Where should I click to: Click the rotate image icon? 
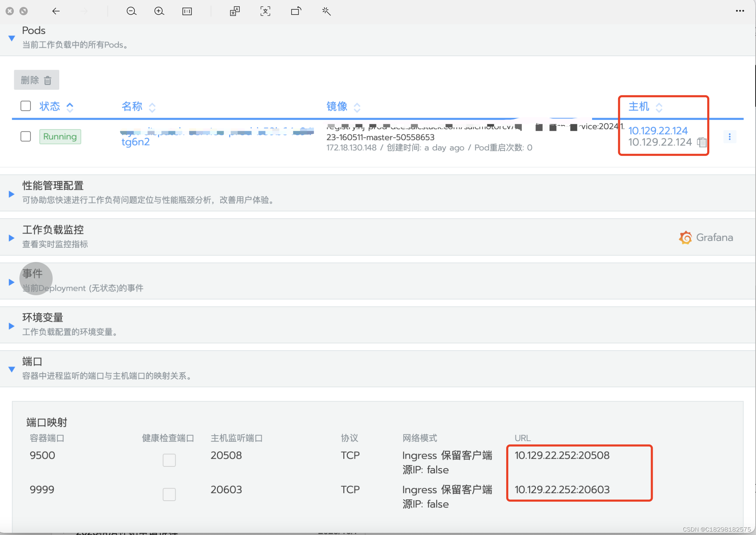click(x=295, y=11)
